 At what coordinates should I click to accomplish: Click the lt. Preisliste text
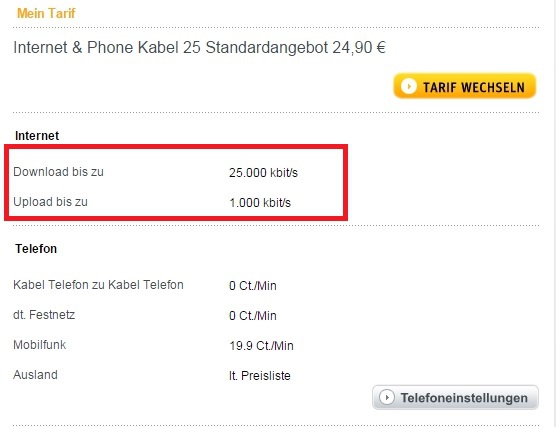[260, 376]
